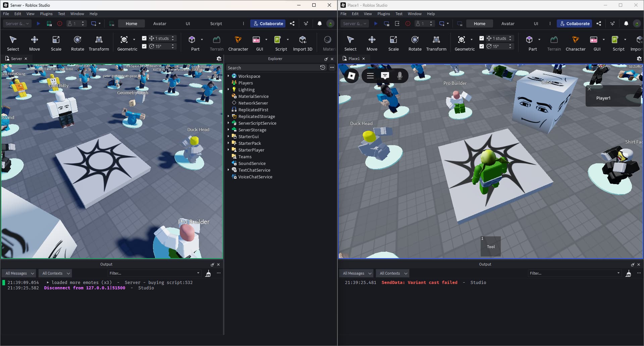Close the Server document tab
Image resolution: width=644 pixels, height=346 pixels.
(26, 59)
